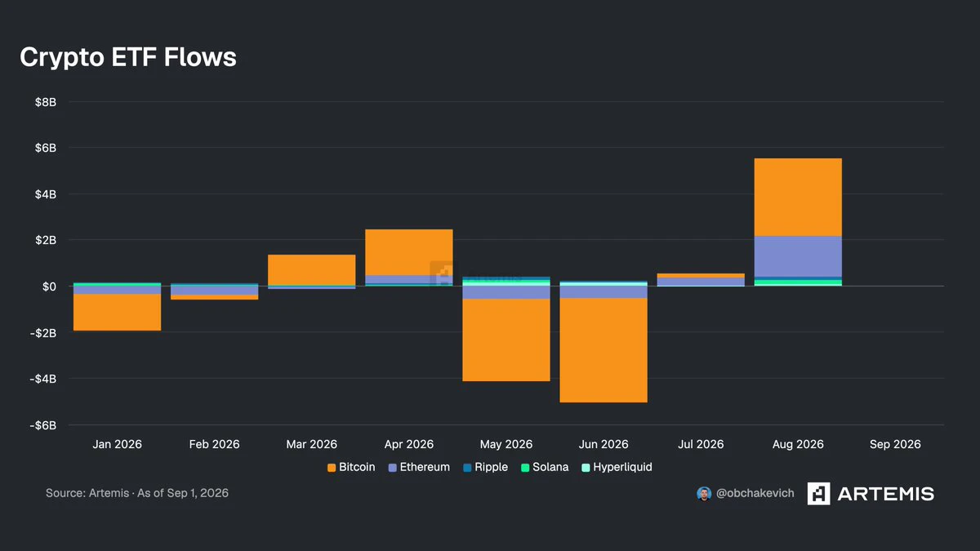
Task: Click the ARTEMIS wordmark
Action: coord(885,493)
